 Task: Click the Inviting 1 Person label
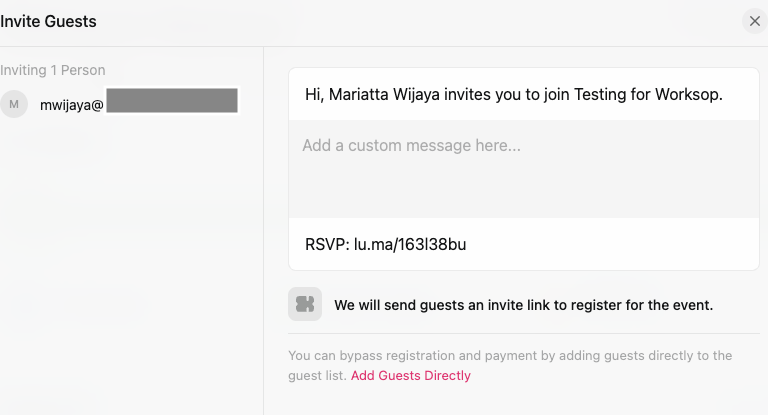52,70
